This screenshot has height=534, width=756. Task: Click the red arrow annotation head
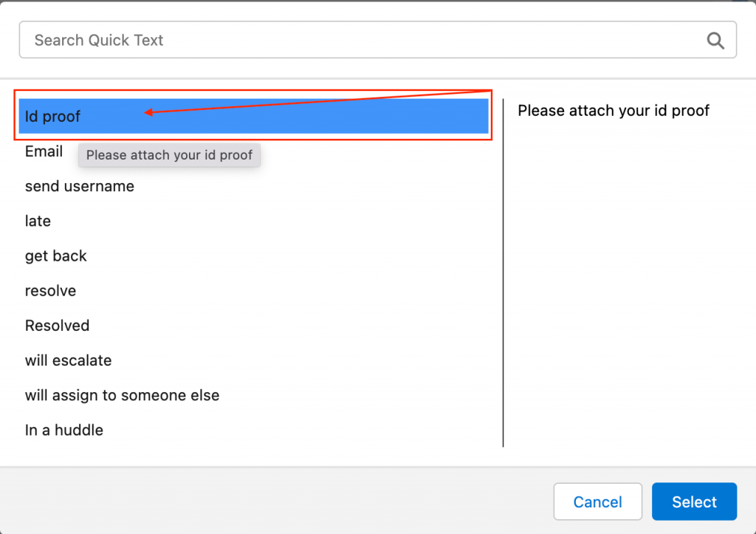(148, 113)
